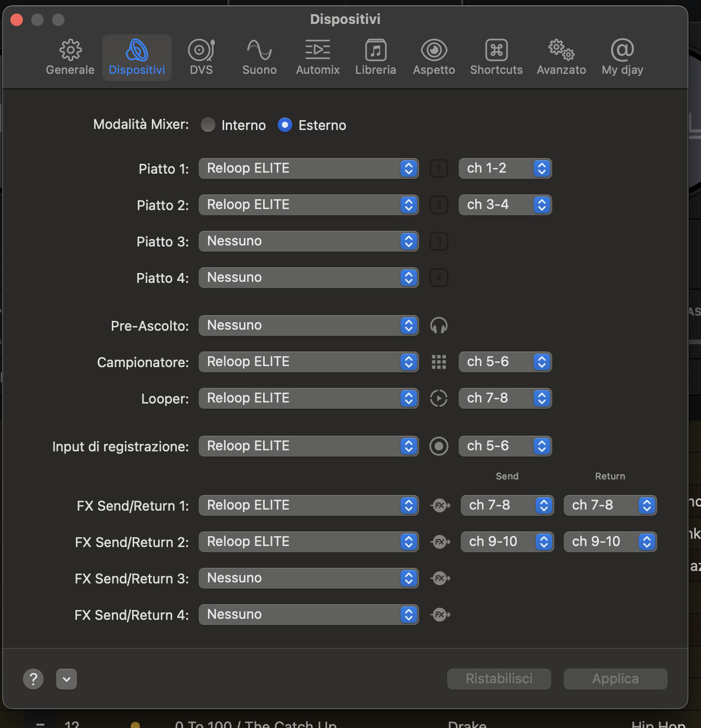Image resolution: width=701 pixels, height=728 pixels.
Task: Click the Libreria music icon
Action: tap(375, 51)
